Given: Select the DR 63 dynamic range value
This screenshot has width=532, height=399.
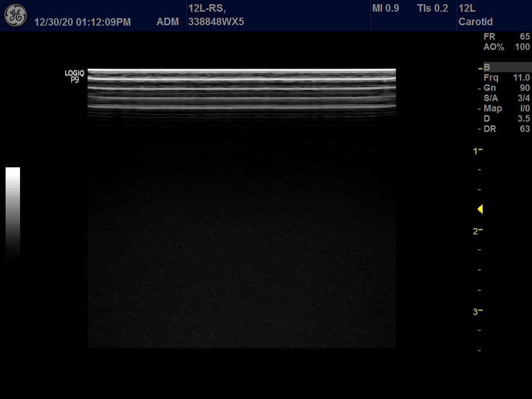Looking at the screenshot, I should pos(506,129).
